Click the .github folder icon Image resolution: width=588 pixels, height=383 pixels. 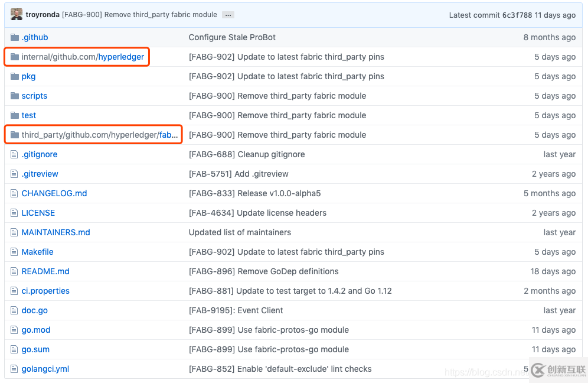(x=15, y=37)
